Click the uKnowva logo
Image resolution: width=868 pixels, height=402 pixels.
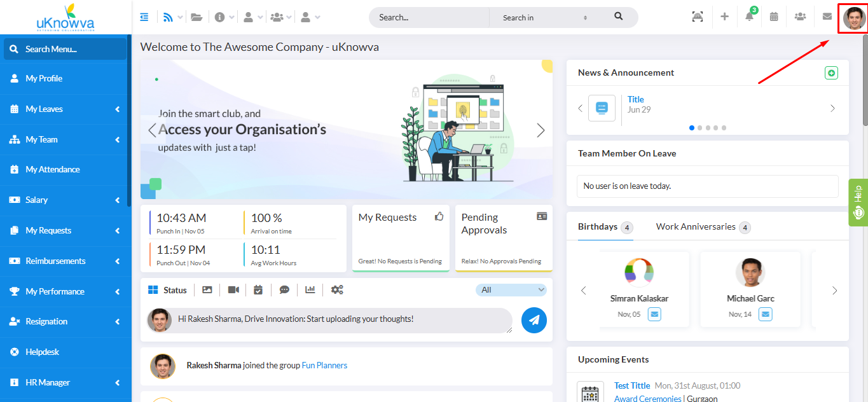click(x=65, y=18)
